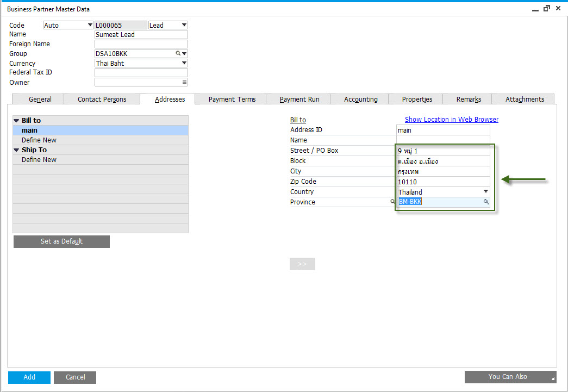Click the code field showing 'L000065'
Screen dimensions: 568x392
click(x=121, y=25)
